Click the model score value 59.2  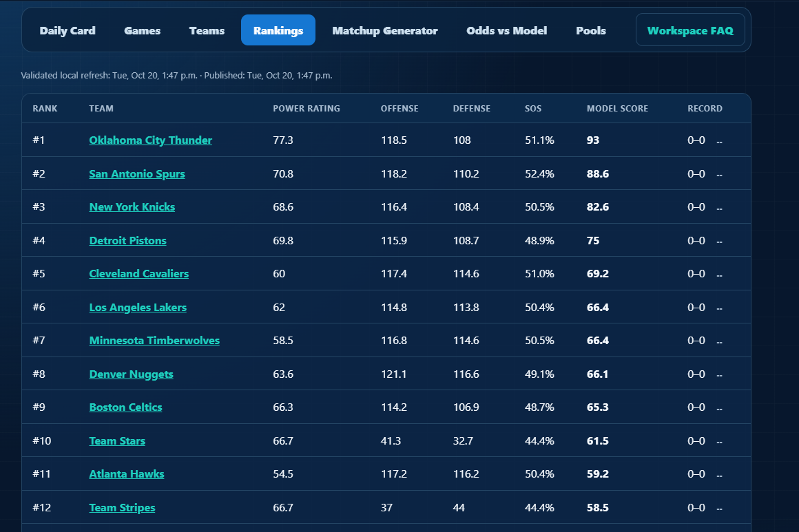click(598, 474)
